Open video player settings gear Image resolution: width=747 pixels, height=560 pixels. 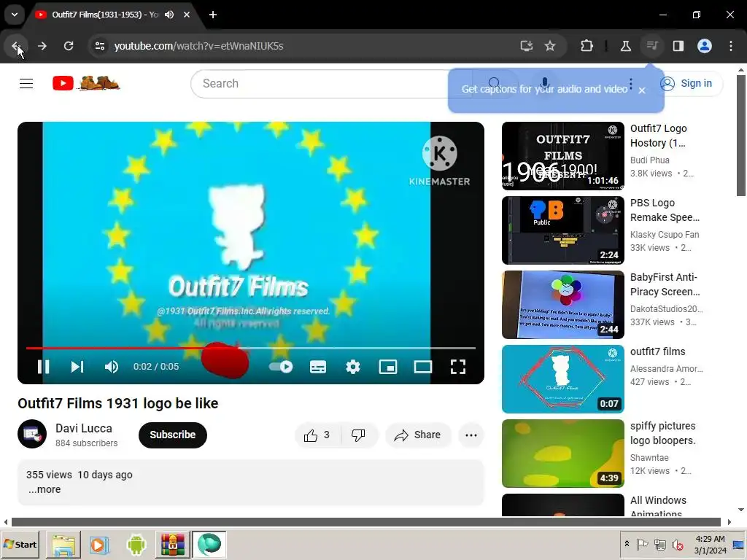coord(353,367)
